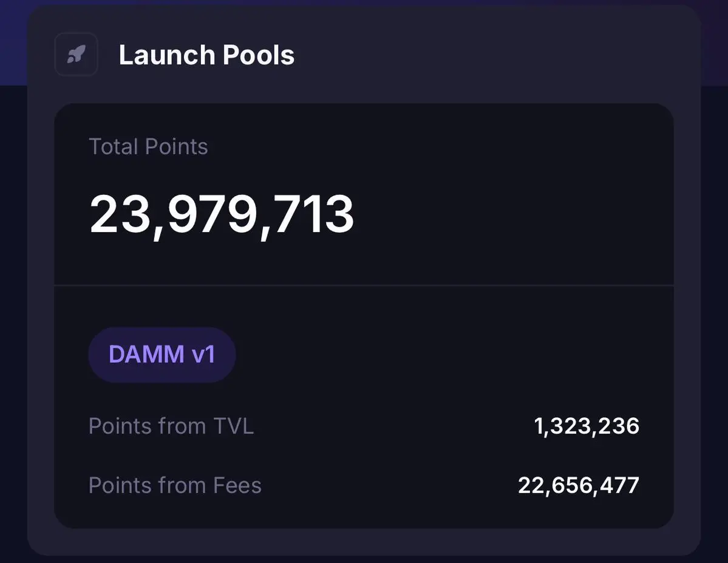Select the Launch Pools heading
Viewport: 728px width, 563px height.
[206, 55]
